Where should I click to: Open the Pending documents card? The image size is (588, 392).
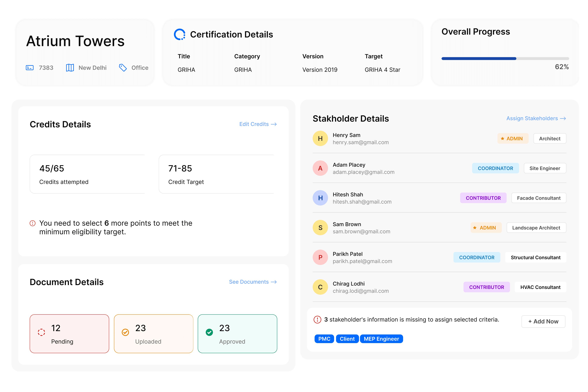(69, 334)
